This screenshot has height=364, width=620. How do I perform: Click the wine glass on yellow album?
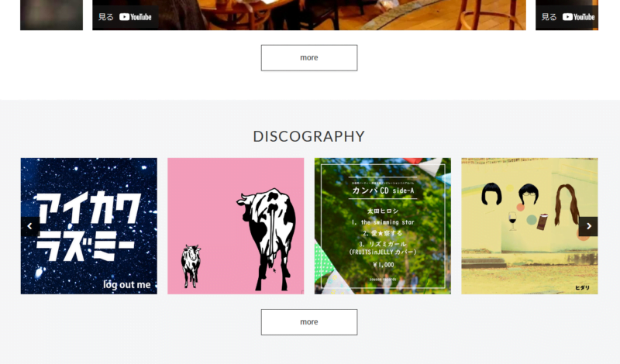coord(513,221)
